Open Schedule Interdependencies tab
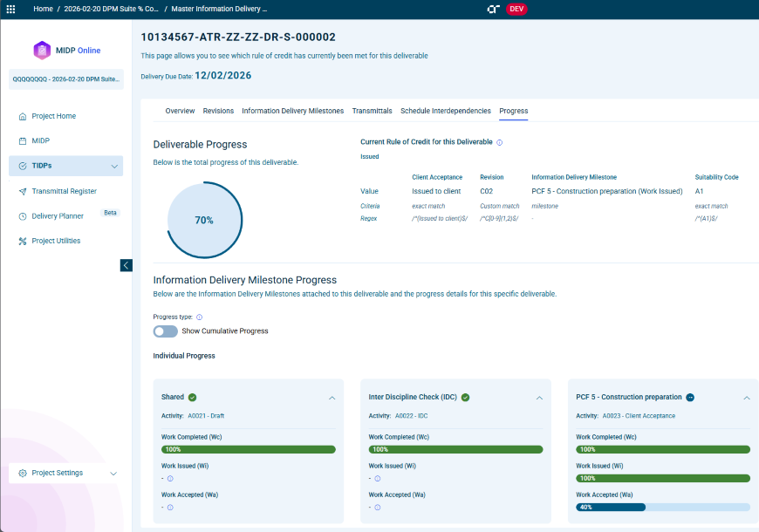This screenshot has width=759, height=532. coord(446,111)
